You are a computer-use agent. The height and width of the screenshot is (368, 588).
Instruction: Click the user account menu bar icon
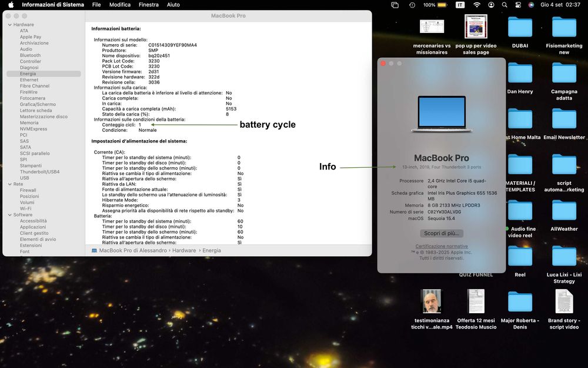[491, 5]
